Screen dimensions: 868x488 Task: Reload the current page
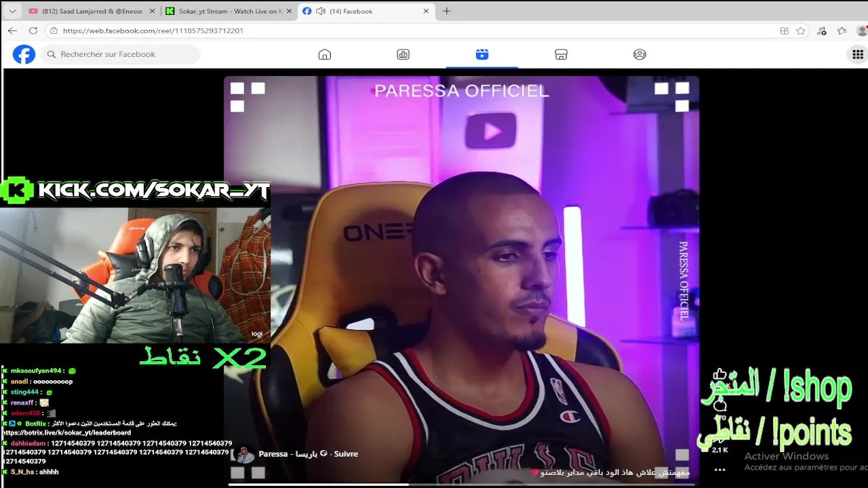click(33, 30)
